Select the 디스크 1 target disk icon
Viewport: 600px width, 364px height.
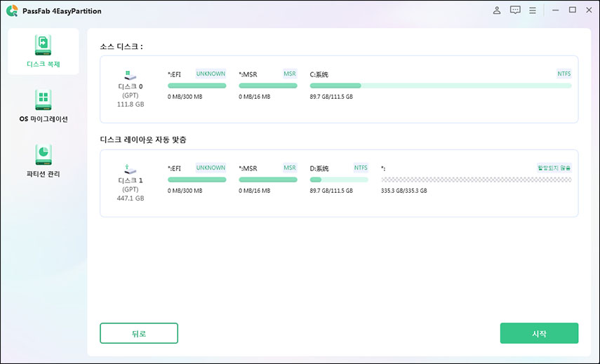pos(130,169)
